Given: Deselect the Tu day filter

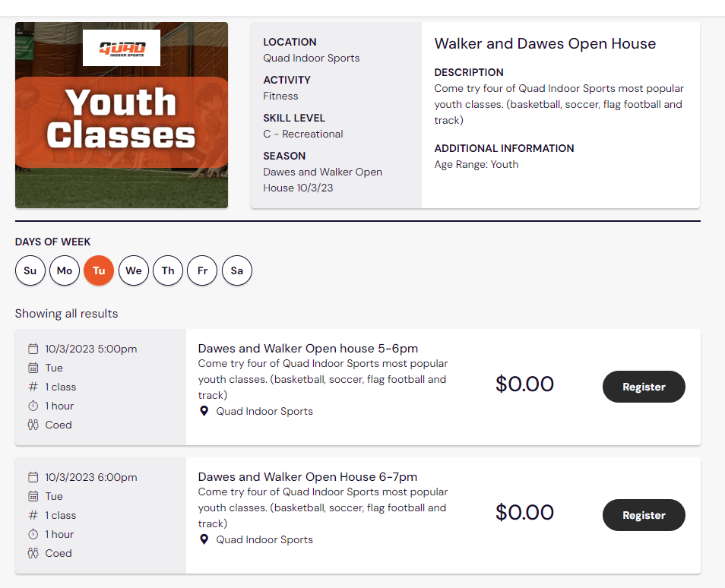Looking at the screenshot, I should pos(99,270).
